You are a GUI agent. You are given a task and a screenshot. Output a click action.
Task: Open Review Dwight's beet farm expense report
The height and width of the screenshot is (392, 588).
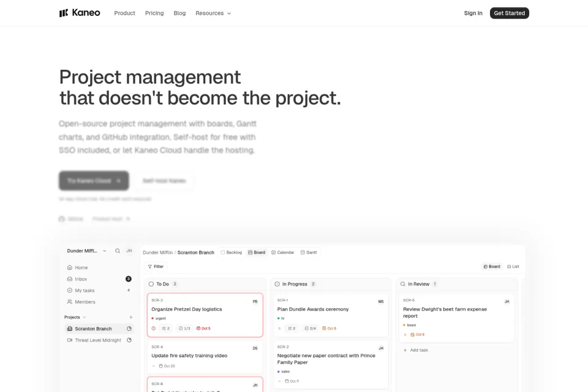click(x=457, y=318)
